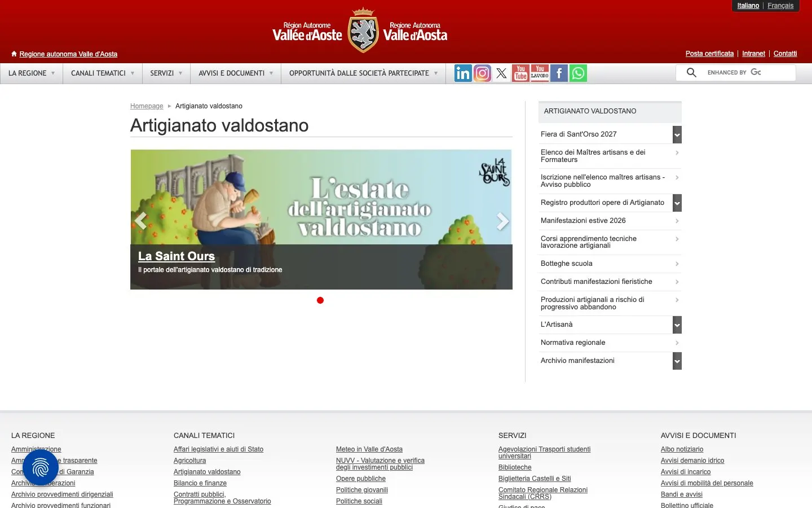Screen dimensions: 812x508
Task: Expand the Registro produttori opere di Artigianato submenu
Action: point(677,203)
